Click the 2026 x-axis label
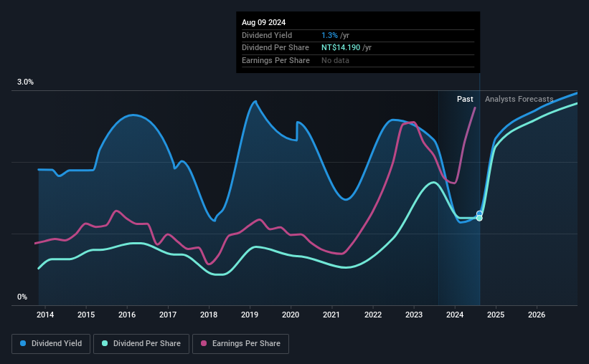 (537, 315)
